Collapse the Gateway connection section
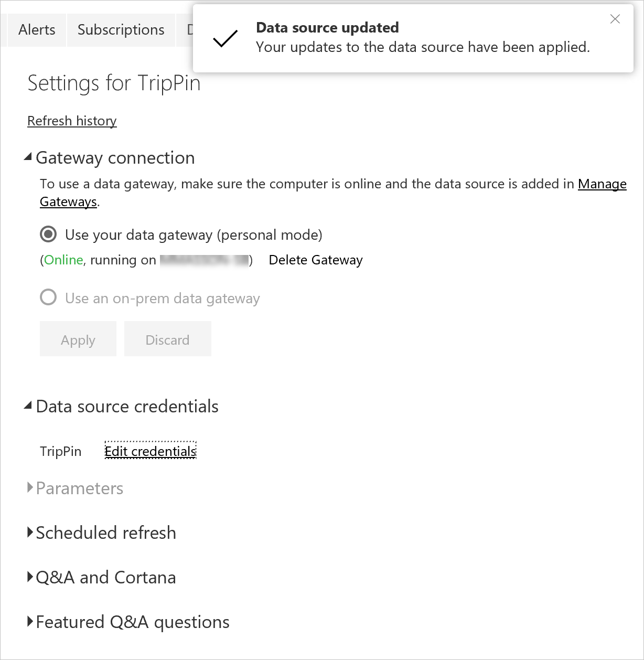The height and width of the screenshot is (660, 644). coord(29,156)
